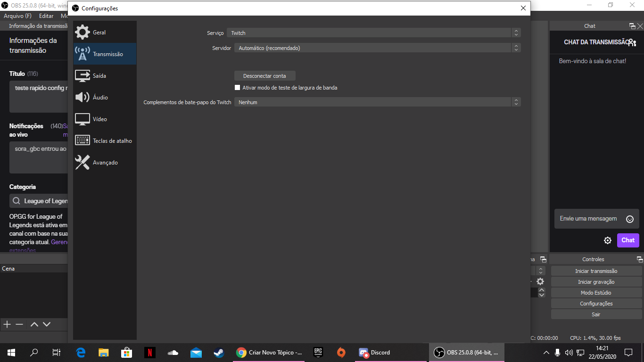Click the purple Chat send button
The image size is (644, 362).
pyautogui.click(x=628, y=240)
